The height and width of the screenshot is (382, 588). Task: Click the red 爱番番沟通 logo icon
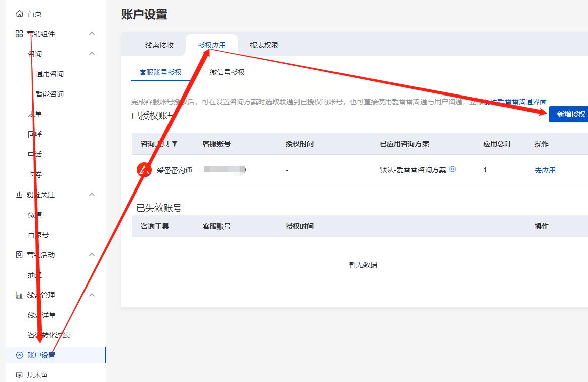click(x=144, y=170)
